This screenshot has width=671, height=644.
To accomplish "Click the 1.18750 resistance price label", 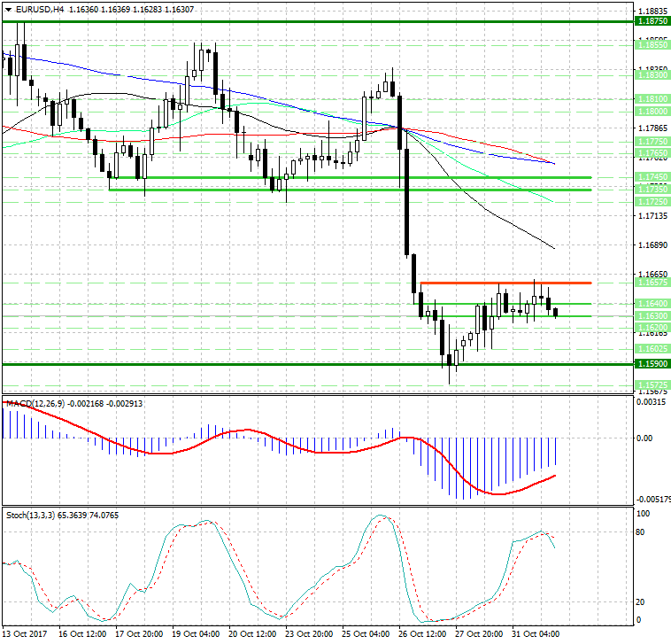I will 652,19.
